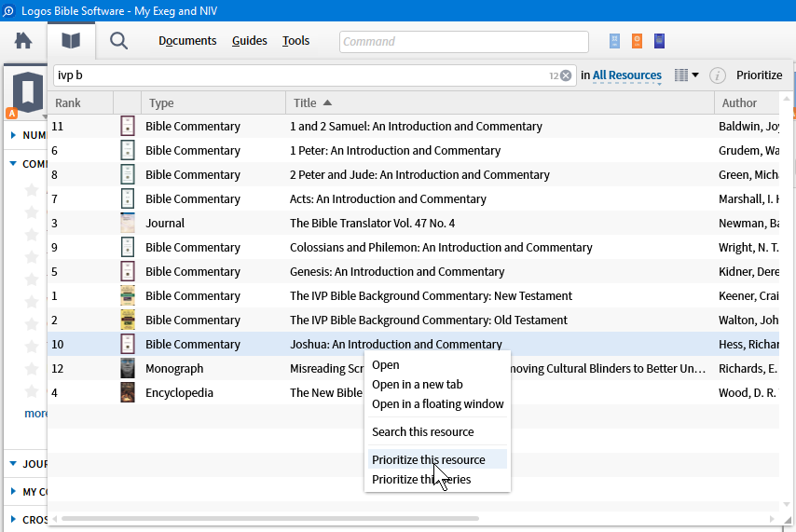796x532 pixels.
Task: Expand the MY C section in left panel
Action: click(x=14, y=491)
